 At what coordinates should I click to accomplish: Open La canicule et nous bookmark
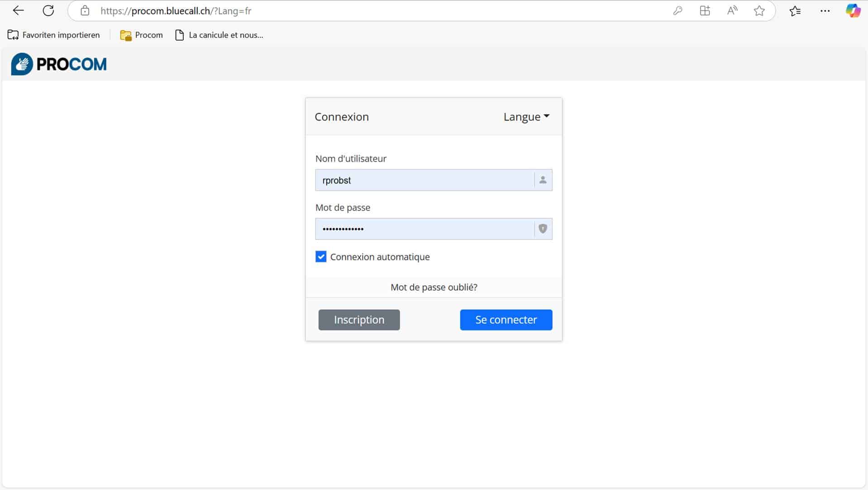click(x=219, y=35)
